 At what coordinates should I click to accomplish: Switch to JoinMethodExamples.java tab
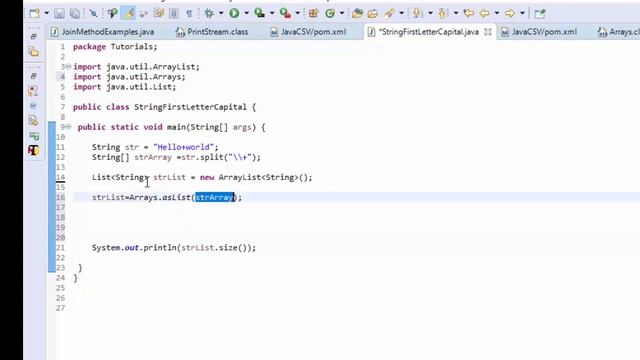(x=102, y=32)
